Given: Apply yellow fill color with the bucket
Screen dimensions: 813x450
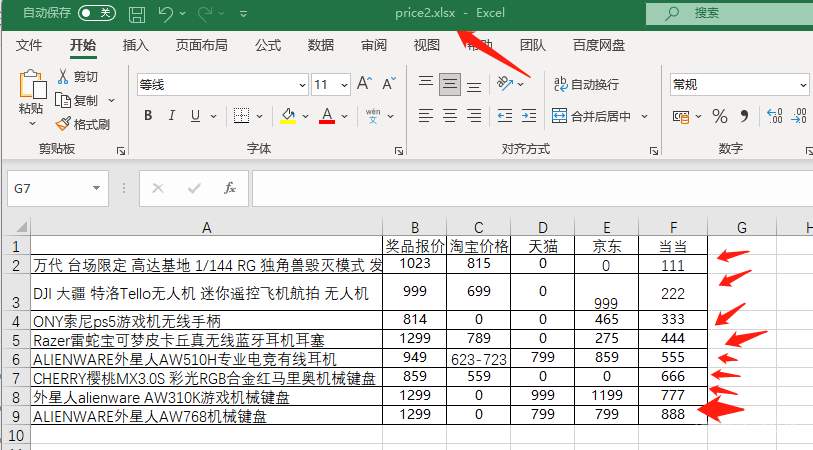Looking at the screenshot, I should tap(288, 116).
